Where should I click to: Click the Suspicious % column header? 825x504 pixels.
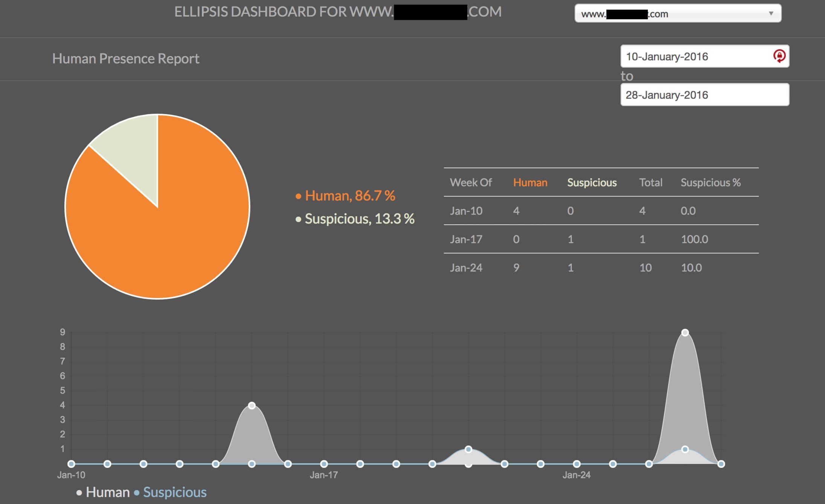[710, 183]
